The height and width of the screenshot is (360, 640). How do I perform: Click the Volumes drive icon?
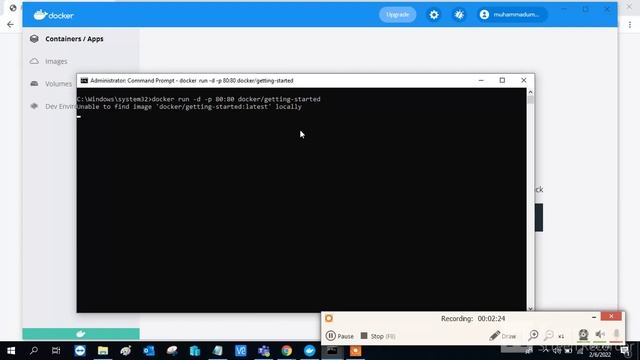(34, 84)
